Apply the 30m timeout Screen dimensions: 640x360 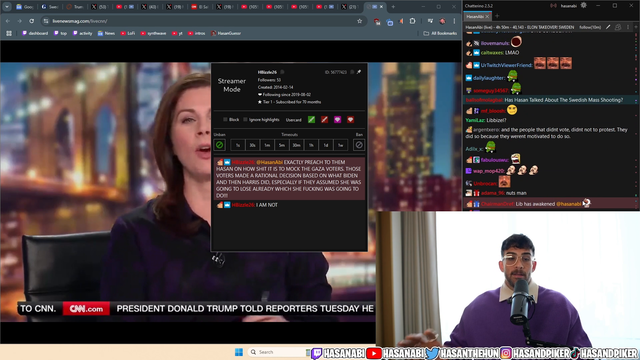pyautogui.click(x=296, y=145)
